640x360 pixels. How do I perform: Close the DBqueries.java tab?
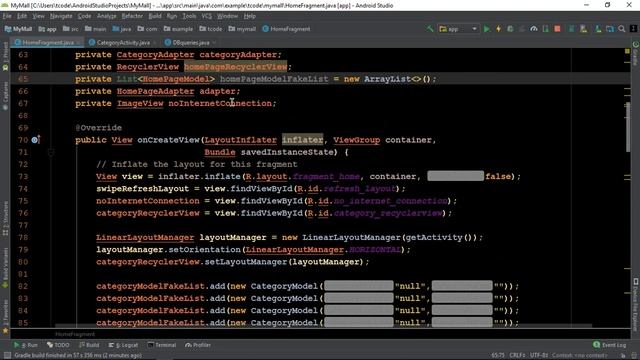[x=214, y=42]
